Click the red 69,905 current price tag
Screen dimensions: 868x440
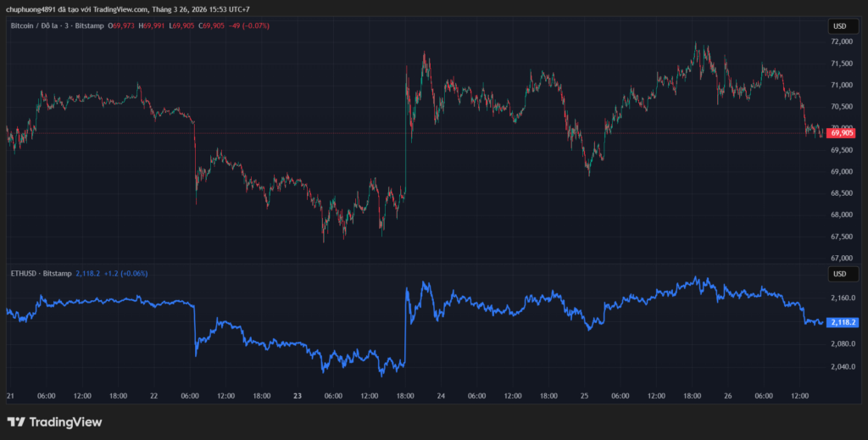841,133
